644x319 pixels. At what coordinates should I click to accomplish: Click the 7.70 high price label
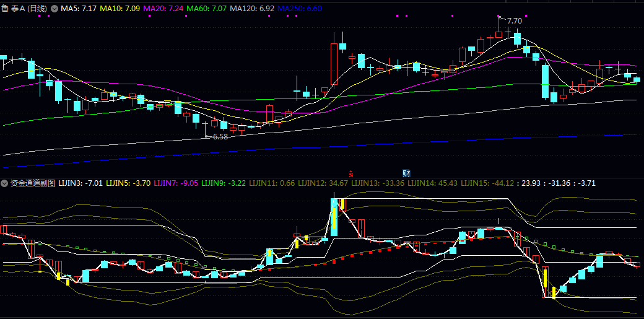(514, 20)
